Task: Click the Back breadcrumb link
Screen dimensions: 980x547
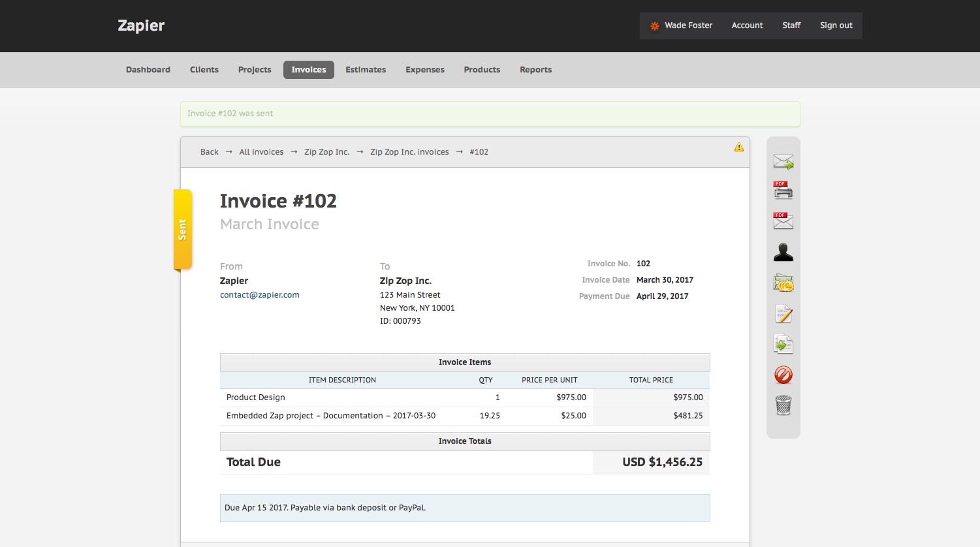Action: point(209,152)
